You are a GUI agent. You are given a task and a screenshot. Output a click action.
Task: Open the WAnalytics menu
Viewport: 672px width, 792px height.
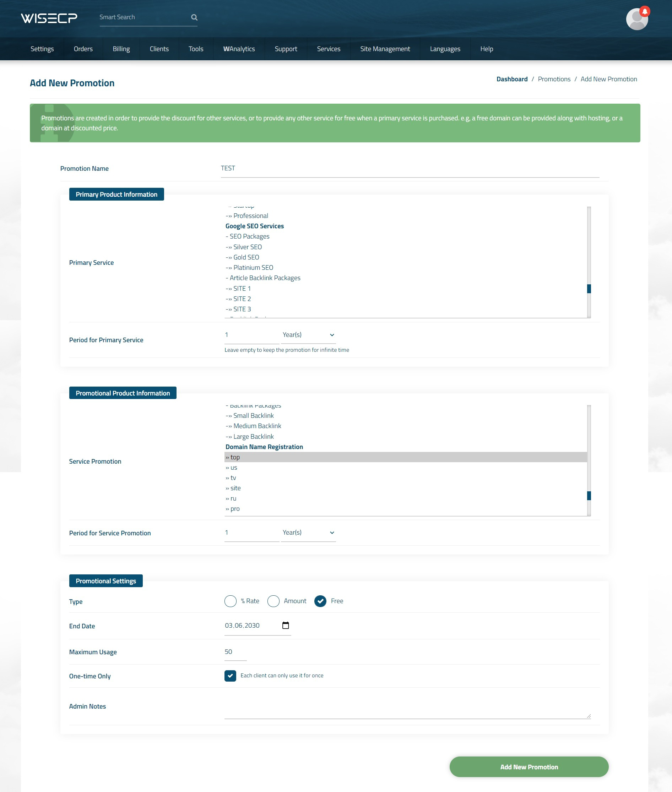coord(239,49)
